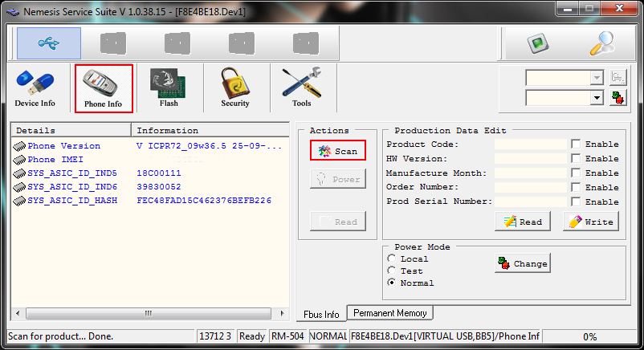Enable HW Version editing checkbox
The width and height of the screenshot is (644, 350).
[576, 159]
